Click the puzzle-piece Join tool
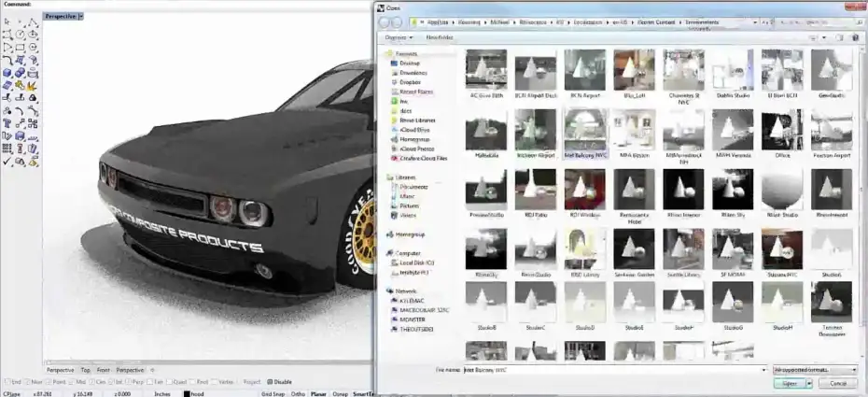Viewport: 868px width, 397px height. (20, 86)
